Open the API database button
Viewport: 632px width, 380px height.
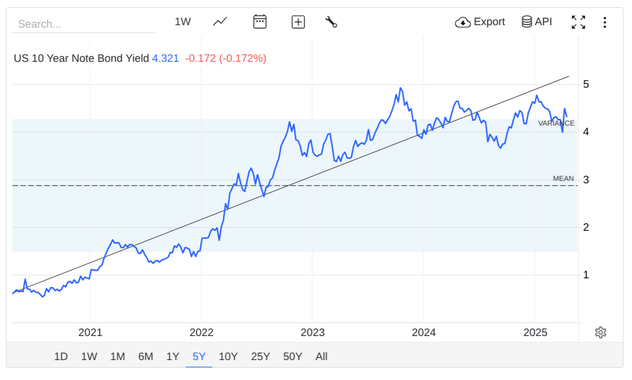(x=536, y=22)
